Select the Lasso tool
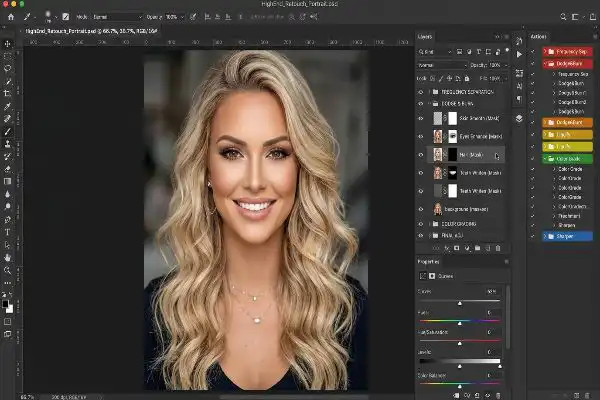This screenshot has height=400, width=600. tap(7, 69)
